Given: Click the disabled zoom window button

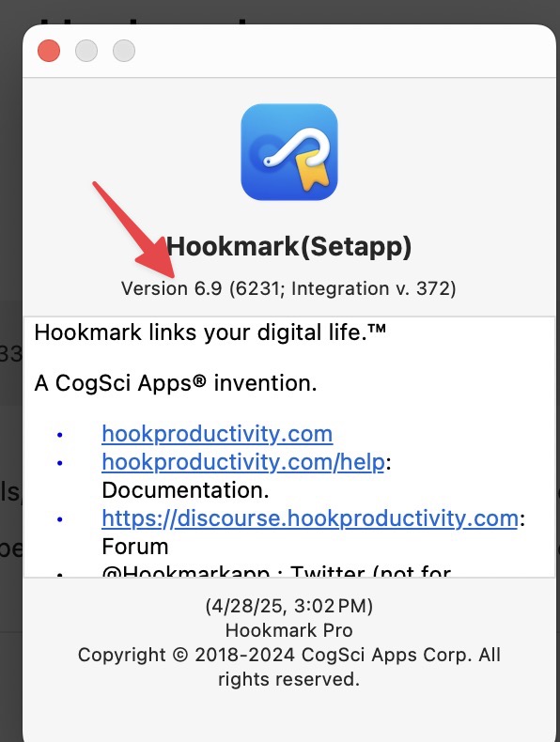Looking at the screenshot, I should pos(124,51).
